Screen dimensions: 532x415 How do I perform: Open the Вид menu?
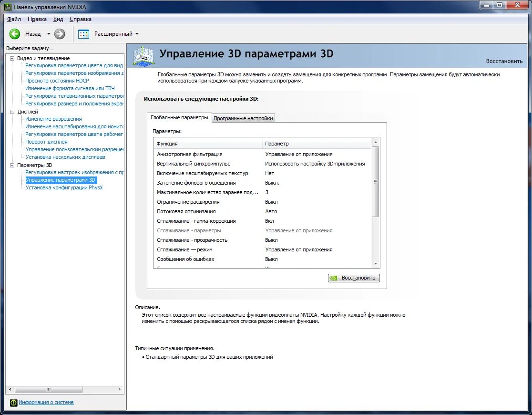[x=58, y=19]
